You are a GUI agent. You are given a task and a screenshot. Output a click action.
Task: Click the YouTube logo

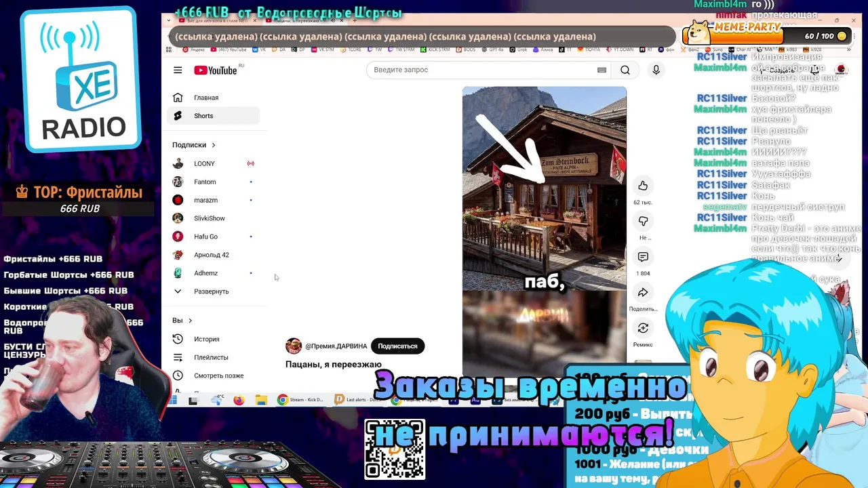[x=216, y=70]
